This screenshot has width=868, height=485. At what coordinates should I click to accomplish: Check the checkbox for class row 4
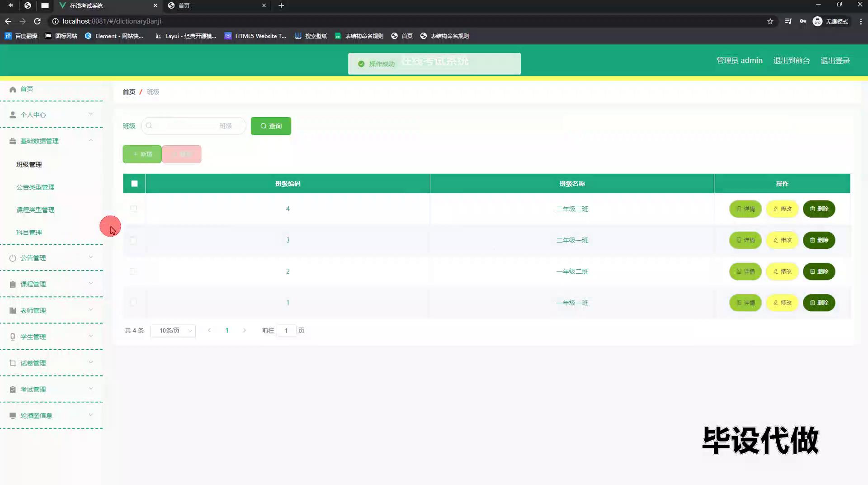click(x=133, y=209)
